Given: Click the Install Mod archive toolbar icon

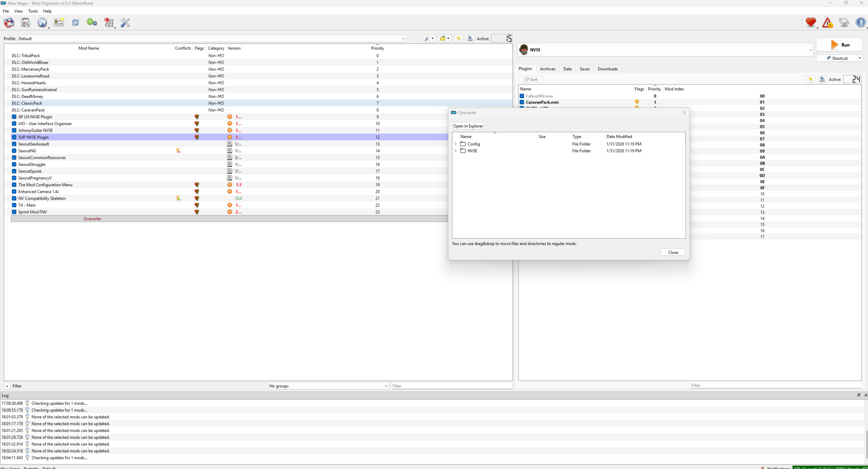Looking at the screenshot, I should coord(25,22).
